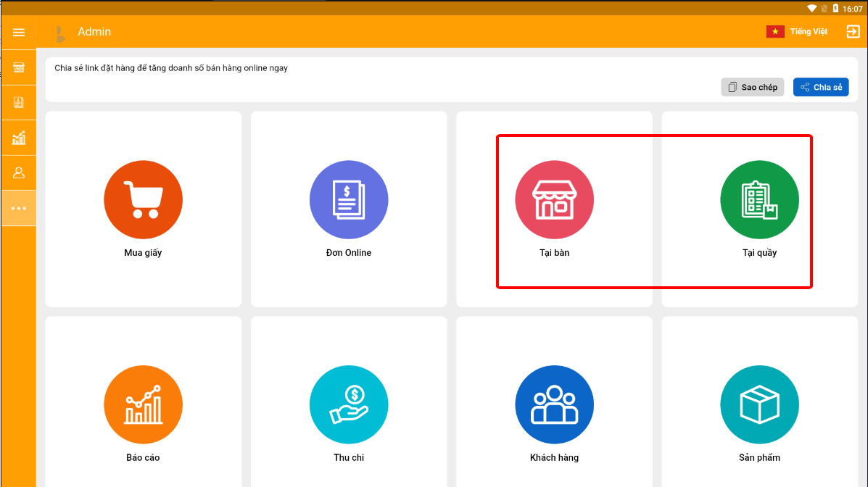Open the invoice document icon in the sidebar
868x487 pixels.
[x=19, y=102]
